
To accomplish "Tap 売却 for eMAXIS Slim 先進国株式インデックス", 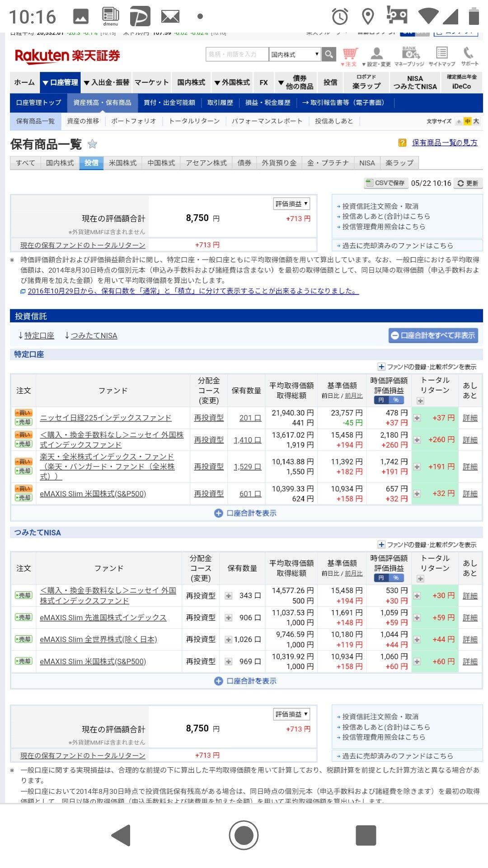I will pos(23,617).
